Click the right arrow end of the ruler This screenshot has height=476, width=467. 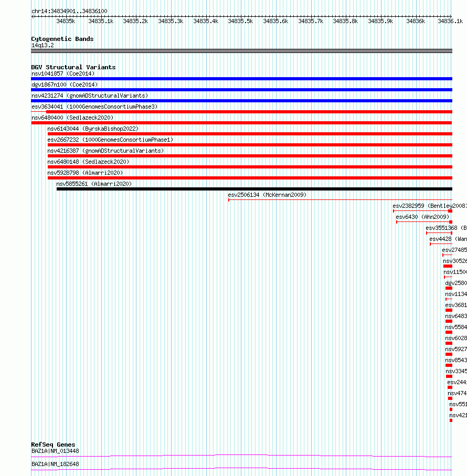(x=451, y=16)
